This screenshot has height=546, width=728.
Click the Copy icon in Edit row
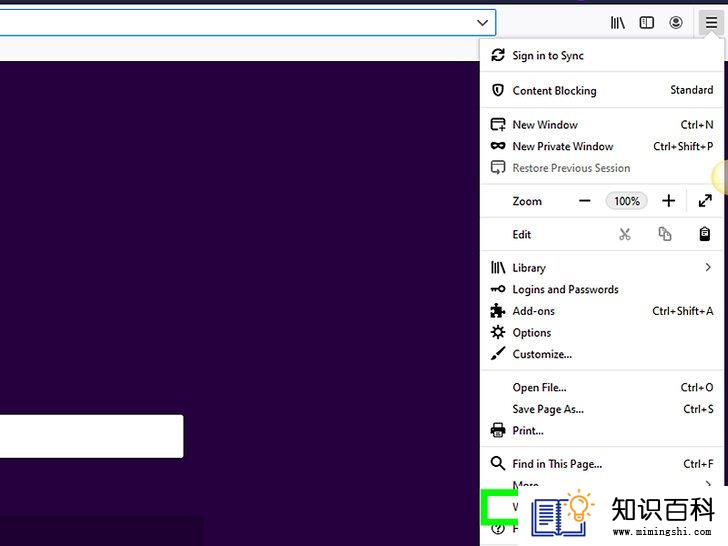664,234
